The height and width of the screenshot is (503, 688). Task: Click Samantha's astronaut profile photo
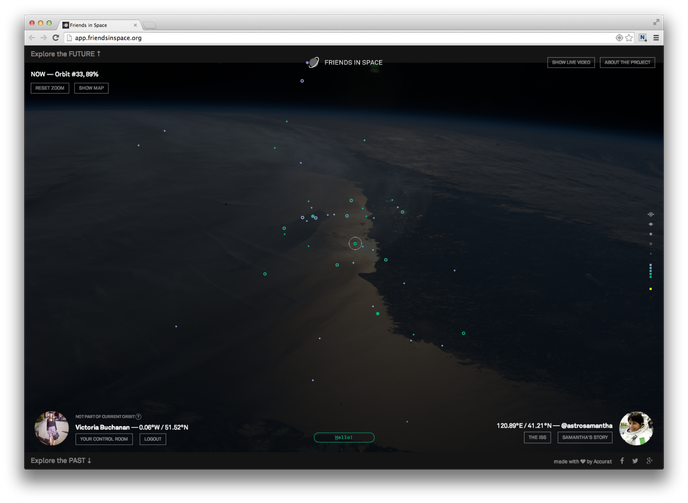(x=636, y=428)
